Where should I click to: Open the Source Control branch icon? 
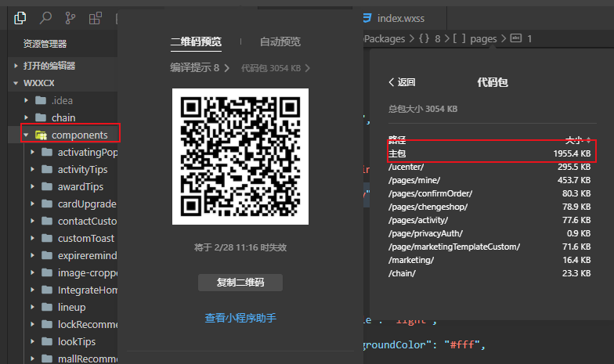tap(70, 18)
